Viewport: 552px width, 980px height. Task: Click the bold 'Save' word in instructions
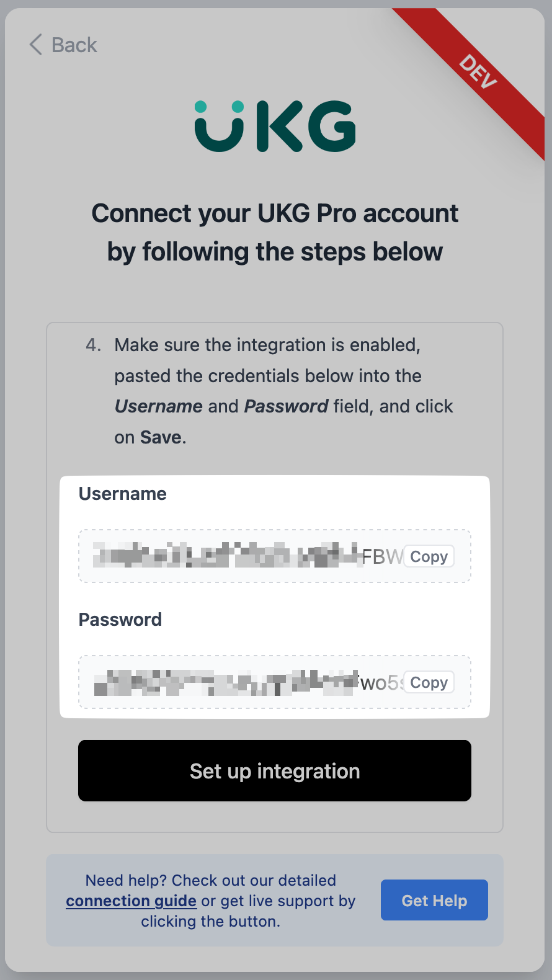click(161, 437)
